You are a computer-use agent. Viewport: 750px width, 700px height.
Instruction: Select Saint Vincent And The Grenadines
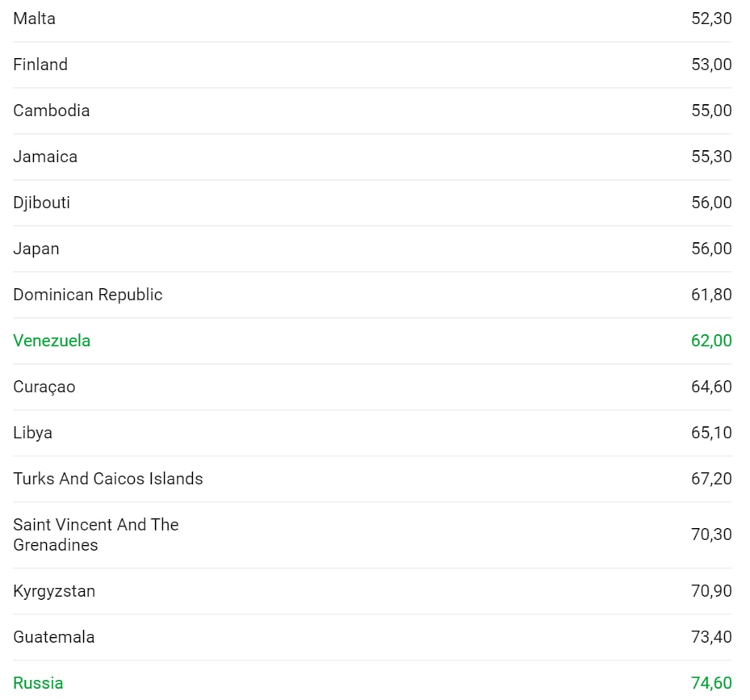(95, 534)
